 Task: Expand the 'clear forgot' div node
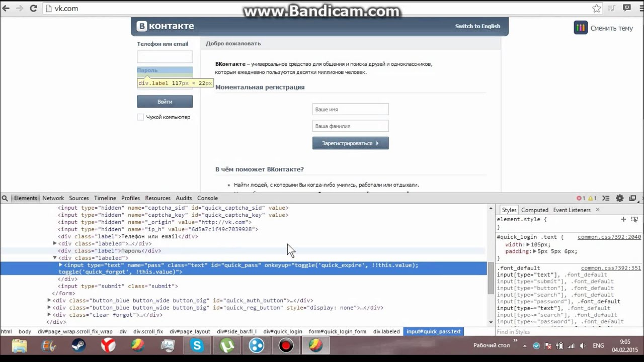tap(49, 315)
